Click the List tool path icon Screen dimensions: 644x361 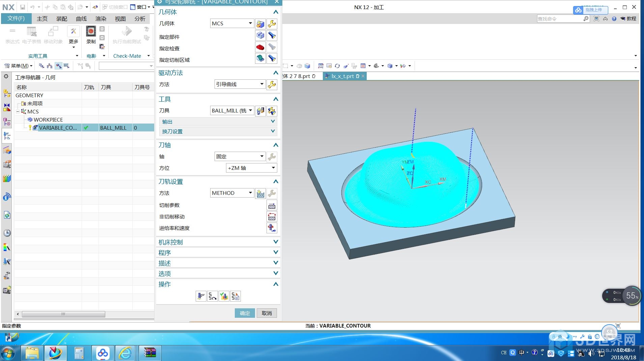pos(235,296)
